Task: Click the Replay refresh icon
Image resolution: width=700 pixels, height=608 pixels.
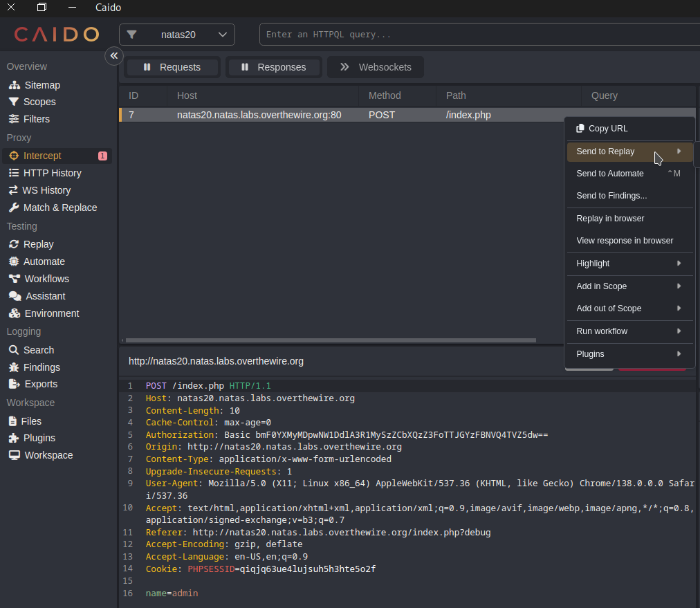Action: pos(14,244)
